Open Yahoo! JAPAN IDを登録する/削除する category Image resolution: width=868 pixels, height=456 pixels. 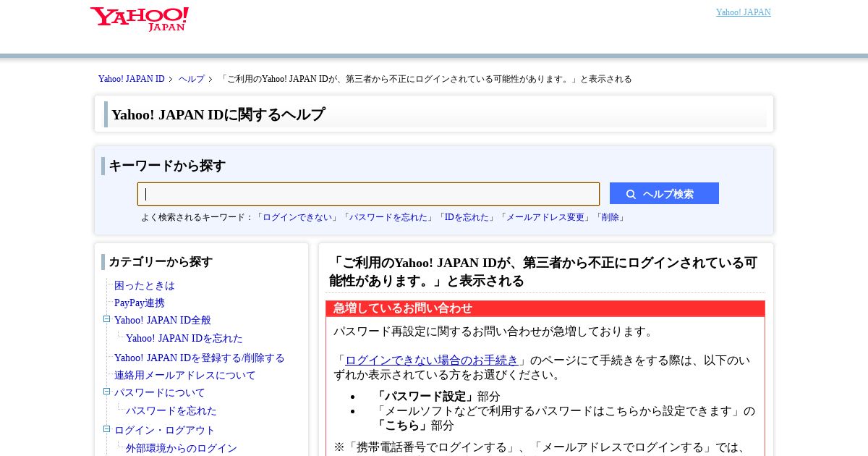pyautogui.click(x=200, y=358)
